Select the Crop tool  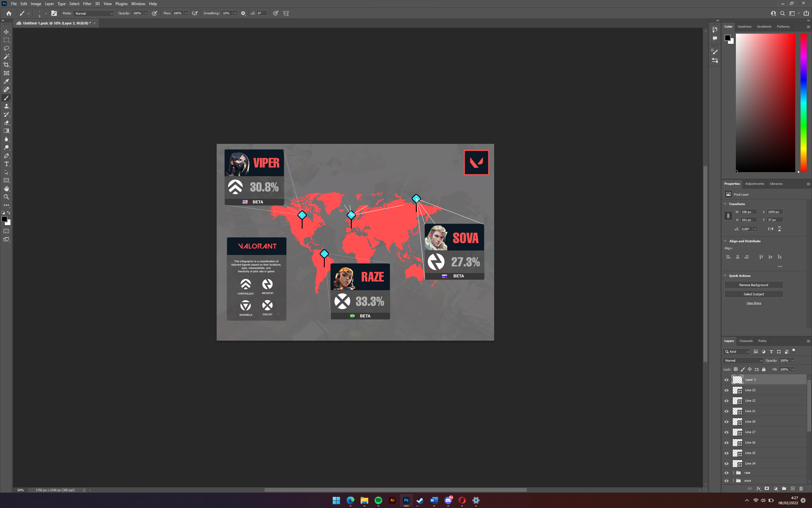(x=6, y=65)
